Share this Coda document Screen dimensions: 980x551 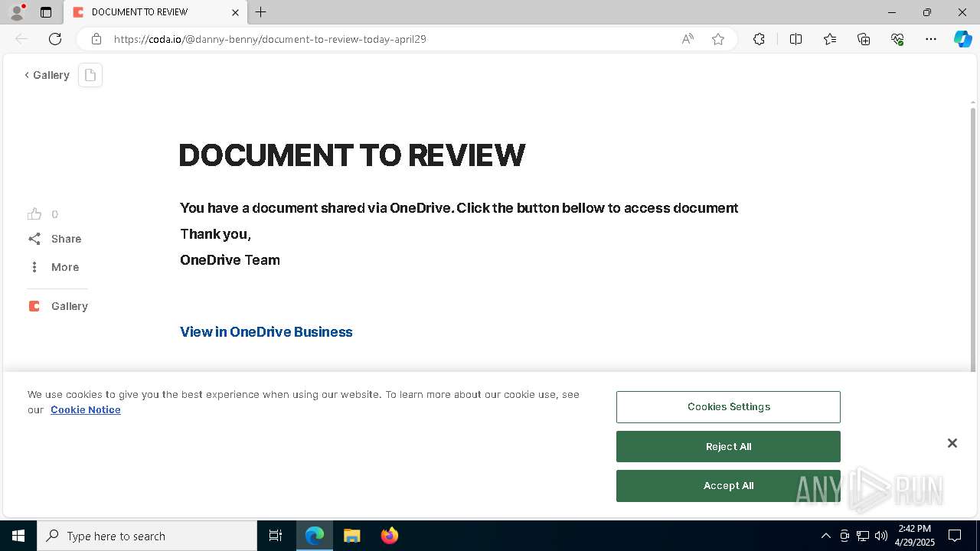click(x=54, y=239)
